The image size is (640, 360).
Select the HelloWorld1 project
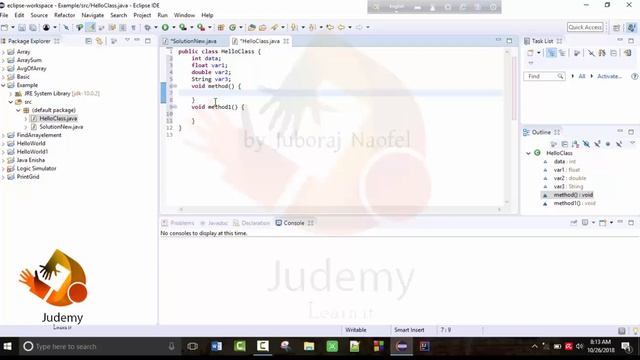pos(32,152)
